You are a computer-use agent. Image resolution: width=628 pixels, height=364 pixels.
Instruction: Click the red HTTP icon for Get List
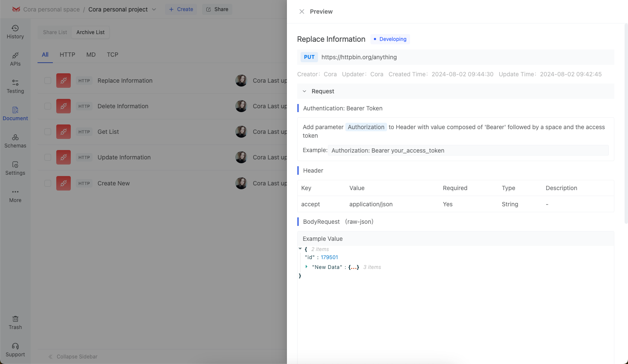tap(64, 132)
